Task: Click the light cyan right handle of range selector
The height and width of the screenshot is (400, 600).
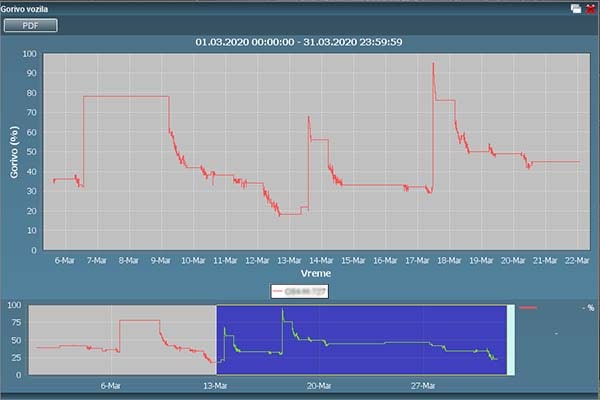Action: (510, 341)
